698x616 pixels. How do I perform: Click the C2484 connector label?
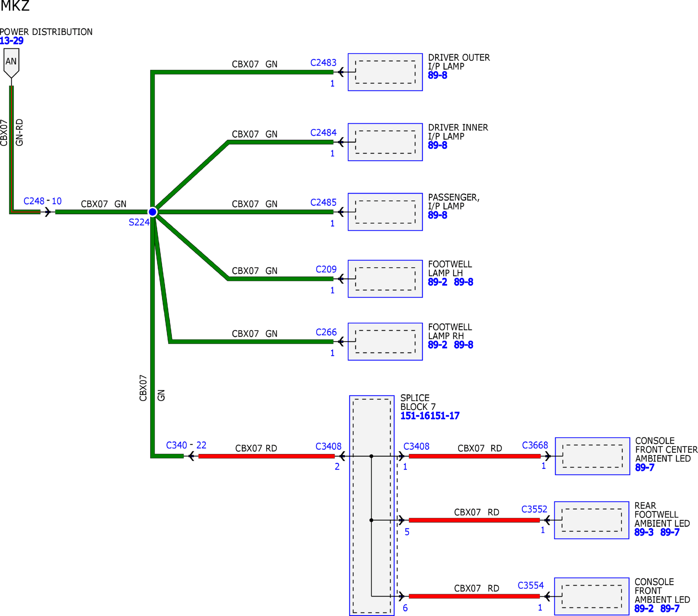323,132
